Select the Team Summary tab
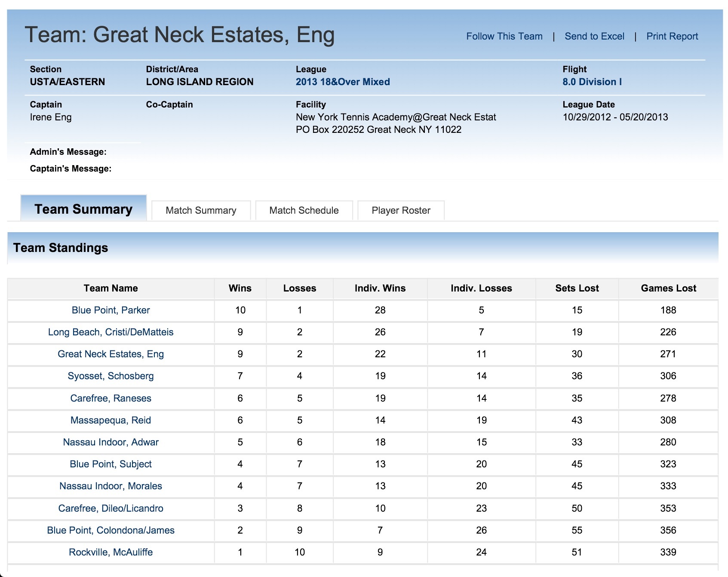This screenshot has height=577, width=728. pyautogui.click(x=83, y=209)
